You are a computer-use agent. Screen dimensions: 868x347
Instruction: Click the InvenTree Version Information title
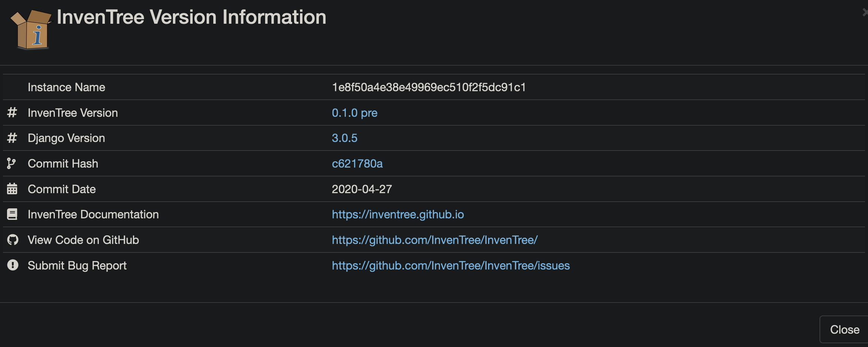point(191,17)
